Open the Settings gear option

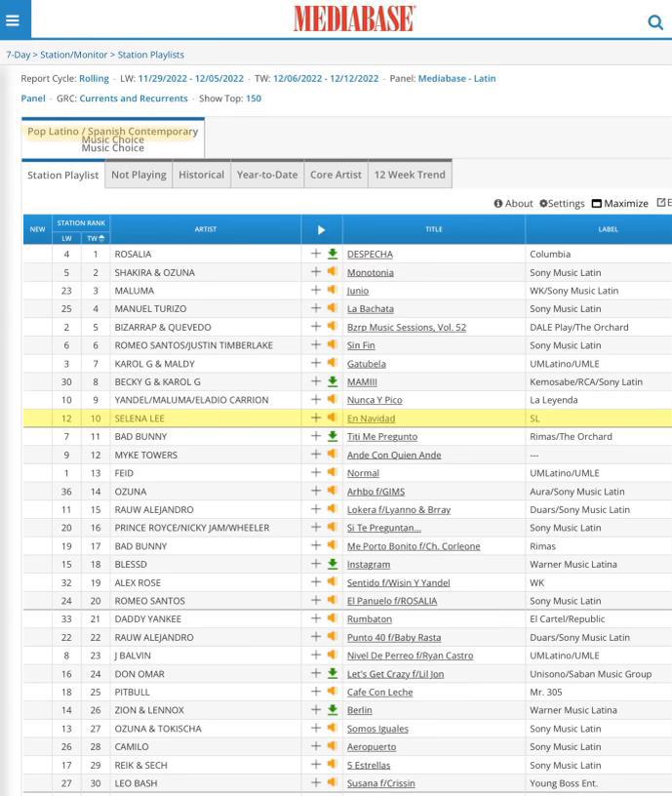pos(562,203)
